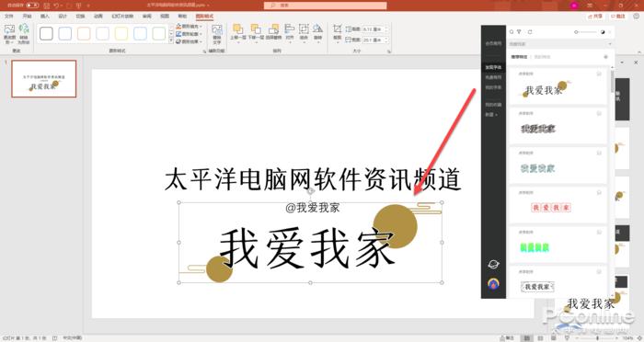Open the 设计 (Design) ribbon tab

pos(63,16)
